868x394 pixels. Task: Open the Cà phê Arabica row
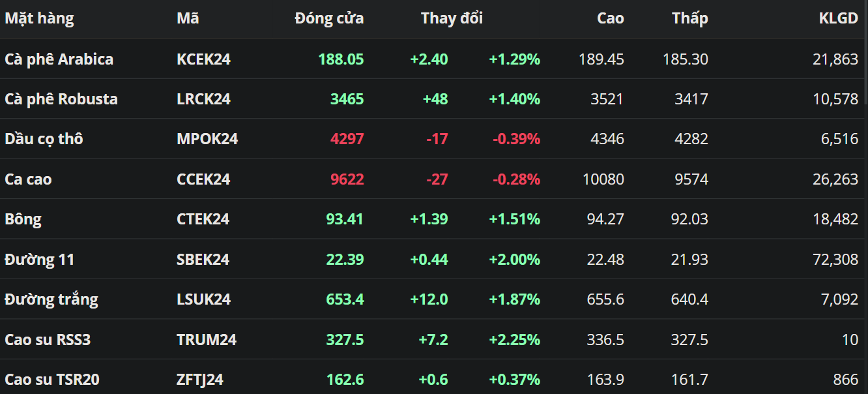(59, 59)
